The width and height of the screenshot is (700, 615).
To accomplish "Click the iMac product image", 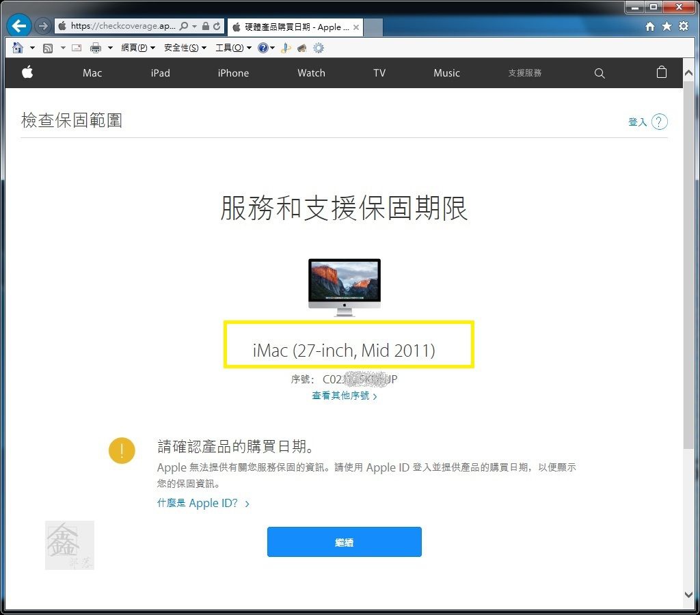I will pyautogui.click(x=345, y=288).
